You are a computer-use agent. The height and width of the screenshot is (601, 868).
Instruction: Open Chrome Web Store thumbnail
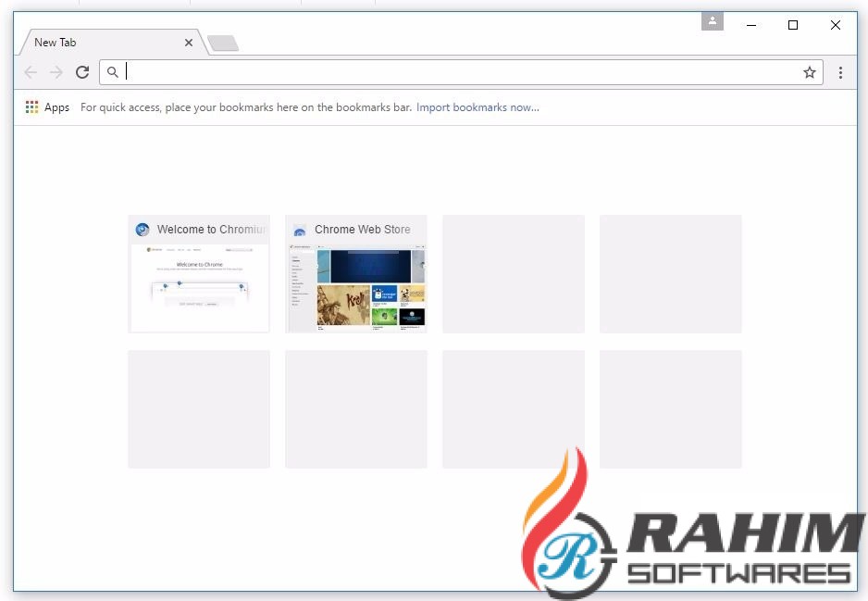click(x=356, y=274)
